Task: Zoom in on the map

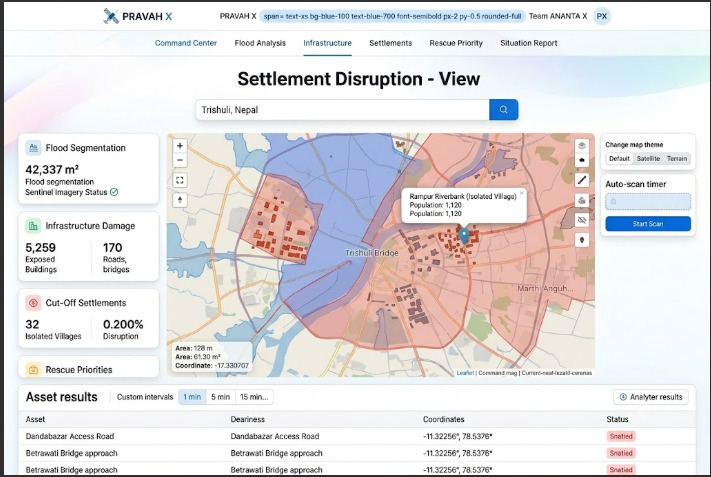Action: 180,146
